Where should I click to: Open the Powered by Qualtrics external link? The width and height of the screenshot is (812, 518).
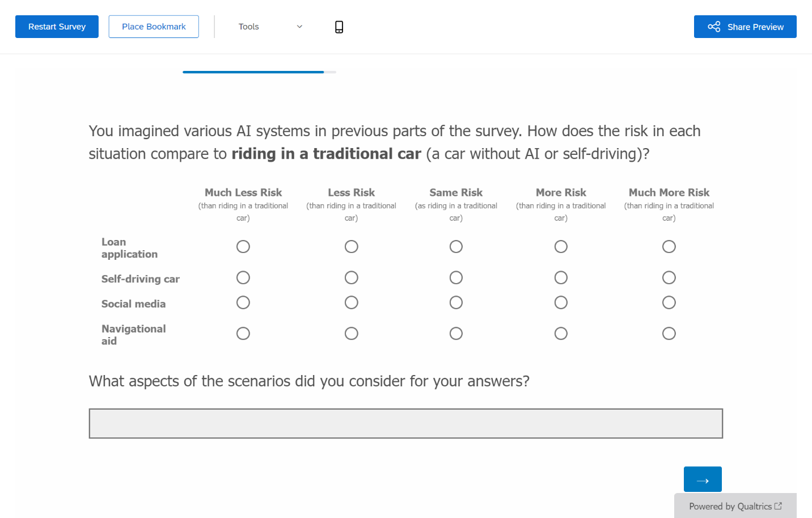click(735, 506)
